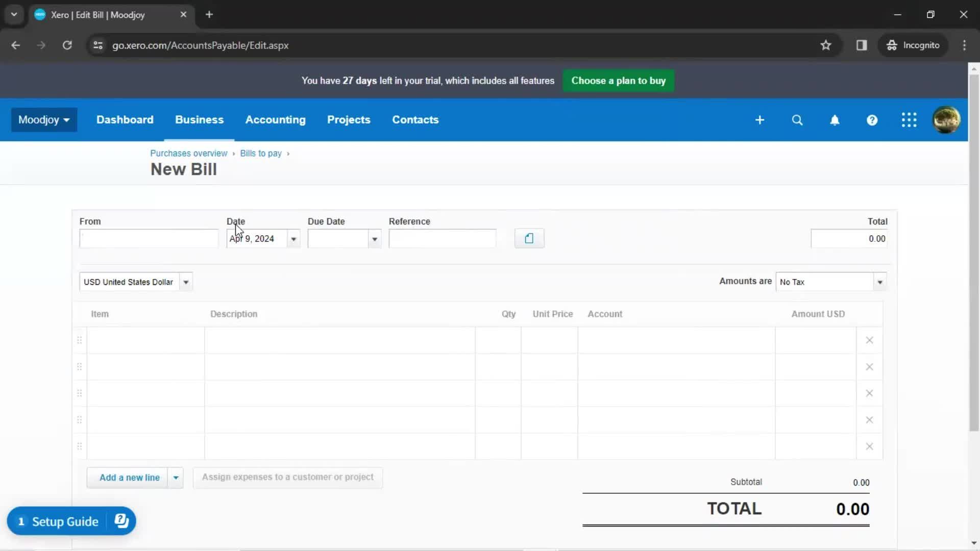This screenshot has height=551, width=980.
Task: Click the Reference input field
Action: [x=443, y=239]
